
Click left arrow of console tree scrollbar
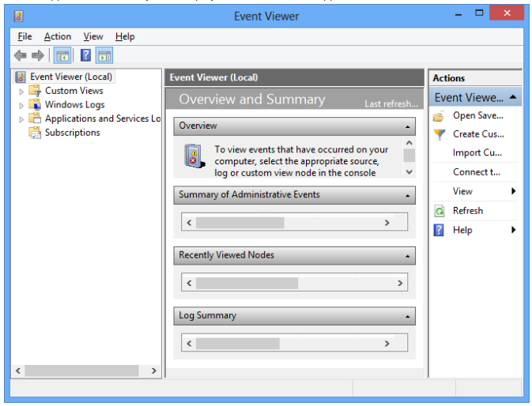18,370
